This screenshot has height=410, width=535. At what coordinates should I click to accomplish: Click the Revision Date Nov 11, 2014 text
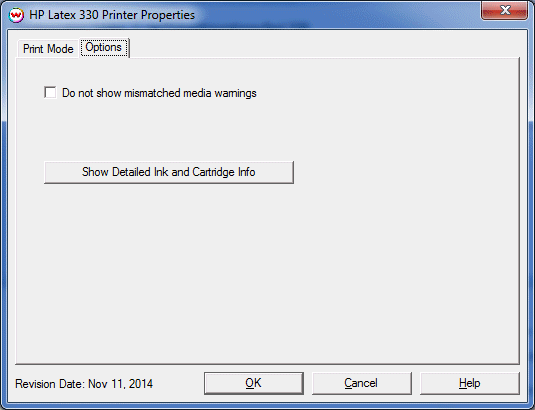pyautogui.click(x=84, y=384)
